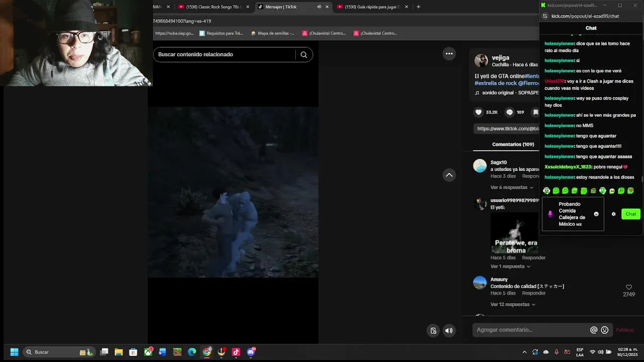644x362 pixels.
Task: Open comments via the speech bubble icon
Action: [509, 112]
